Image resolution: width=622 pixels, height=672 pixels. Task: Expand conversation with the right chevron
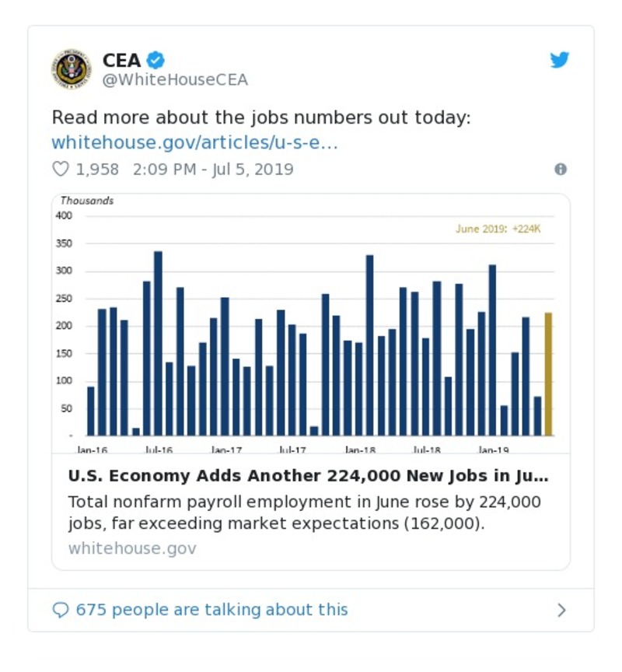(561, 611)
